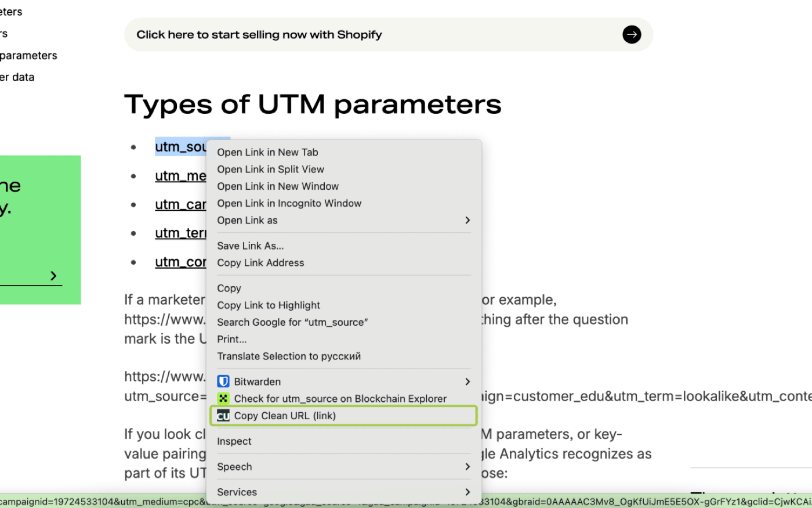812x508 pixels.
Task: Open the Bitwarden menu entry
Action: (x=344, y=381)
